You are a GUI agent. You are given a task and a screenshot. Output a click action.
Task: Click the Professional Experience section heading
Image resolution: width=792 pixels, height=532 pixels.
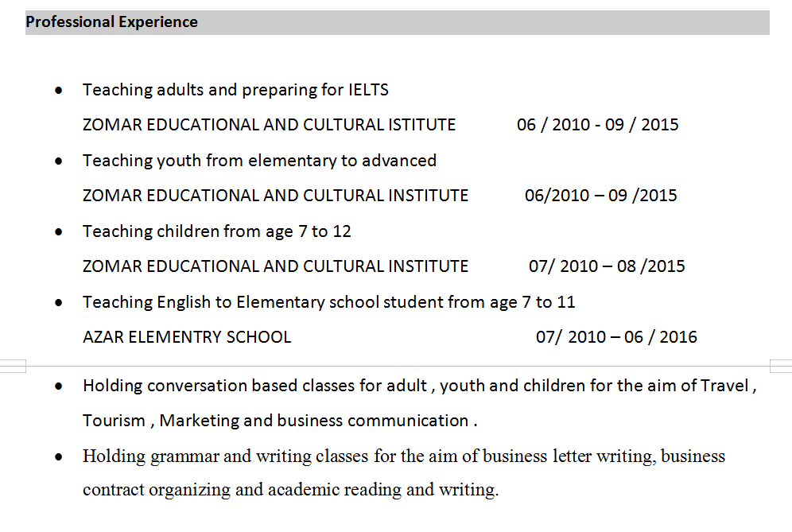112,22
